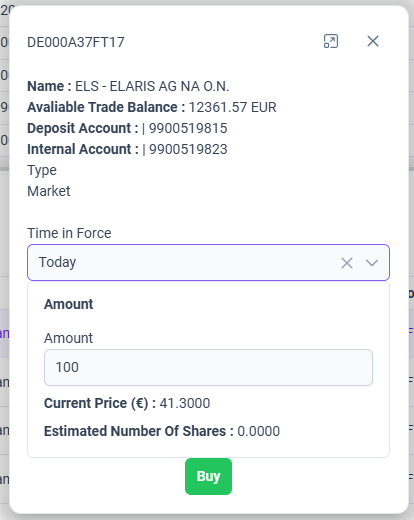This screenshot has height=520, width=414.
Task: Click the name ELS - ELARIS AG NA O.N.
Action: [152, 86]
